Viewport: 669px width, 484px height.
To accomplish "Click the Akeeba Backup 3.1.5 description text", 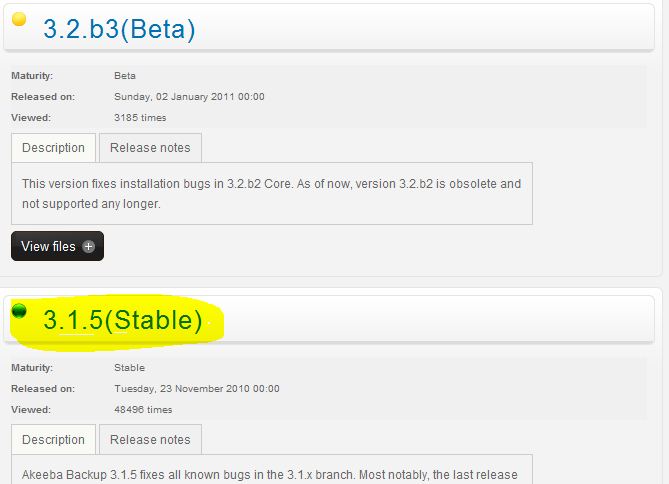I will (x=270, y=475).
